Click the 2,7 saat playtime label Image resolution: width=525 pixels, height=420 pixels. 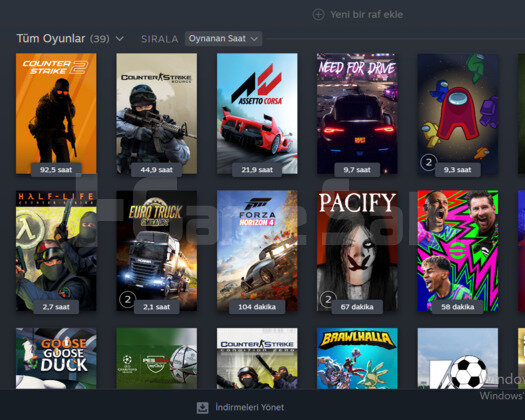[x=56, y=307]
